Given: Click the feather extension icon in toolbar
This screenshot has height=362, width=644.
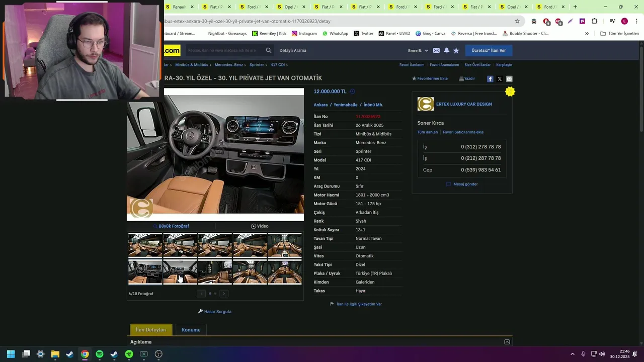Looking at the screenshot, I should [x=570, y=21].
